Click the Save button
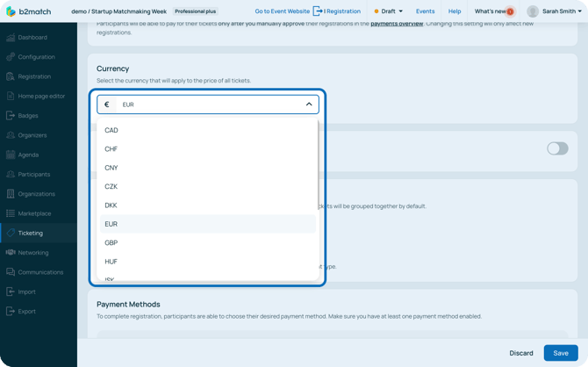Screen dimensions: 588x367 [x=560, y=353]
